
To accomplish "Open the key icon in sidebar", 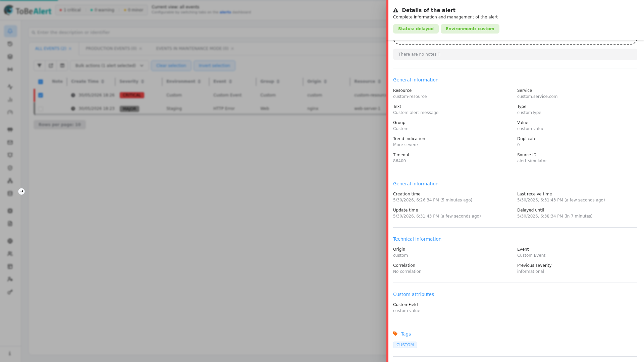I will [x=10, y=292].
